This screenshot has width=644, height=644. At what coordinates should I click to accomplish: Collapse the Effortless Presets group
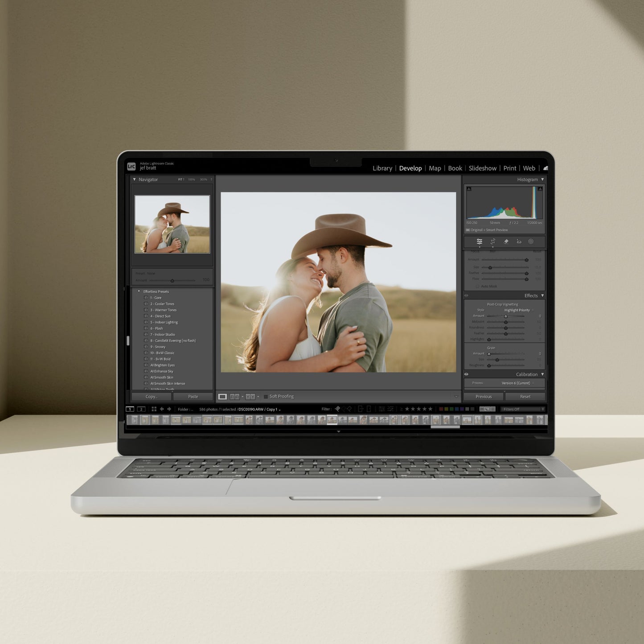point(139,291)
